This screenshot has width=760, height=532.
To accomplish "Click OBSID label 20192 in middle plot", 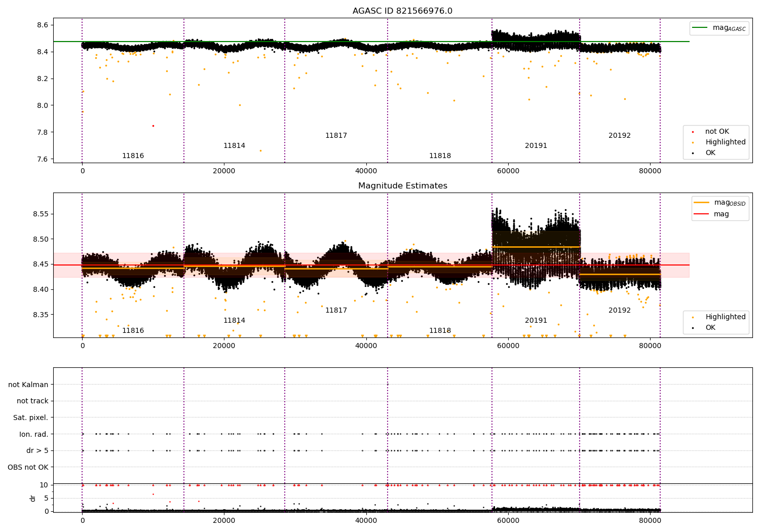I will 620,311.
